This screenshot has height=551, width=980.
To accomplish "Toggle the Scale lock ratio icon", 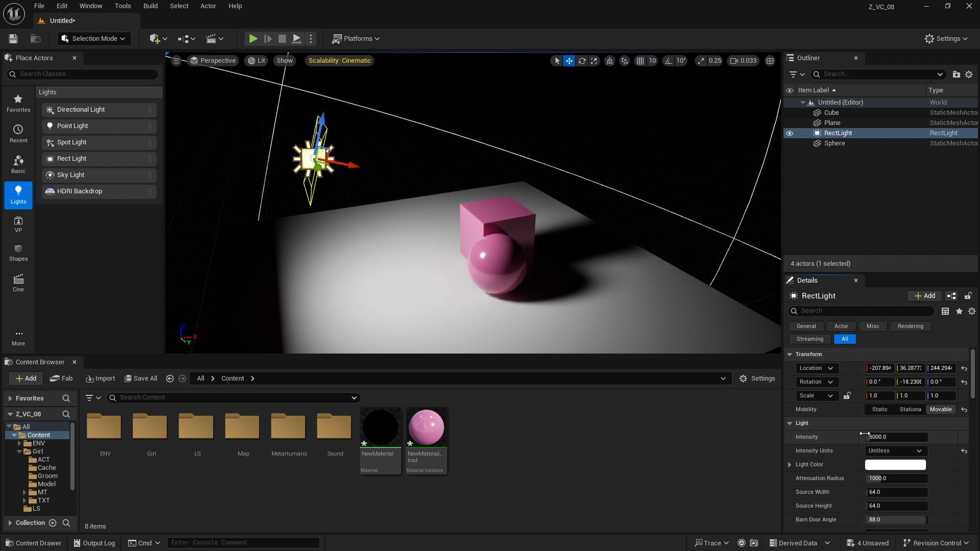I will (847, 396).
